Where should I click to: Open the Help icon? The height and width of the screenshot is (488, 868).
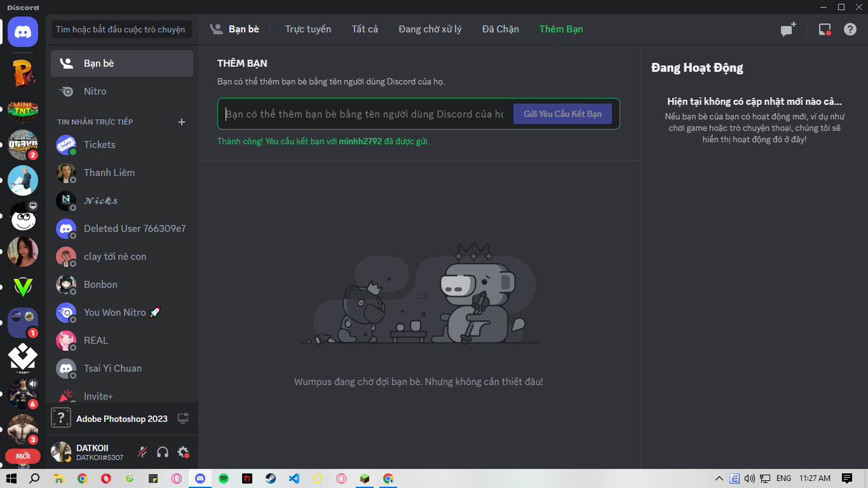pos(850,29)
